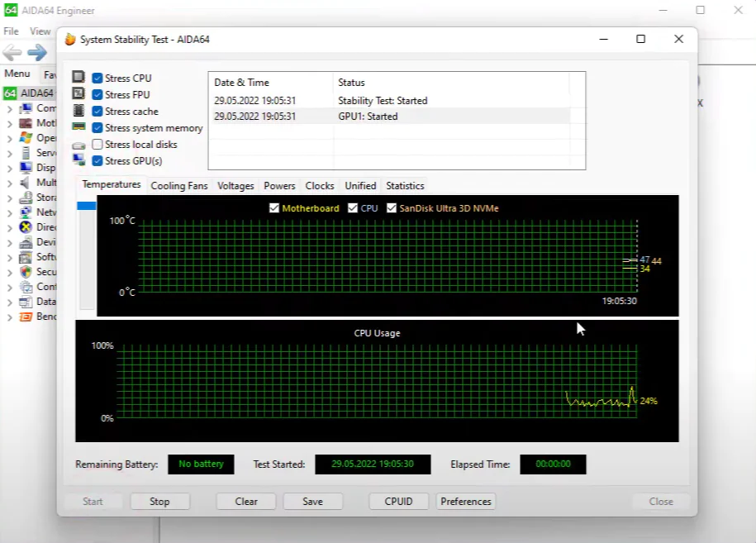Image resolution: width=756 pixels, height=543 pixels.
Task: Open the Statistics tab
Action: tap(405, 186)
